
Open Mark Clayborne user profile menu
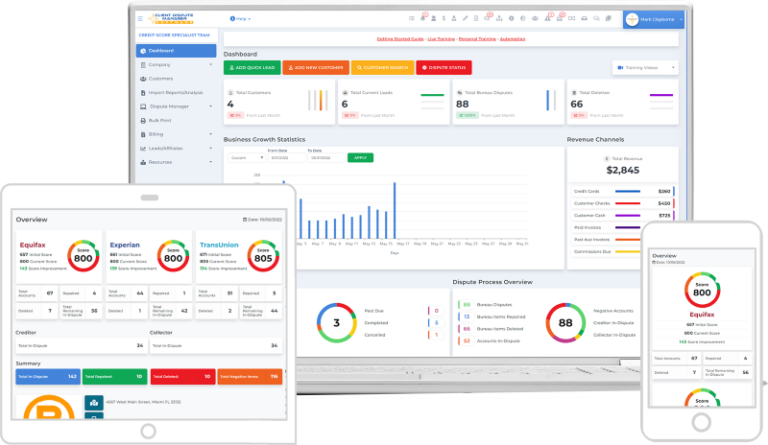[653, 19]
